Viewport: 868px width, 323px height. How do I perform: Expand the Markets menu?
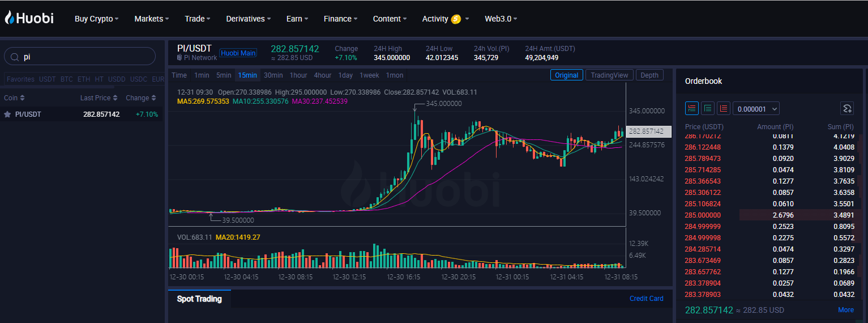(152, 19)
